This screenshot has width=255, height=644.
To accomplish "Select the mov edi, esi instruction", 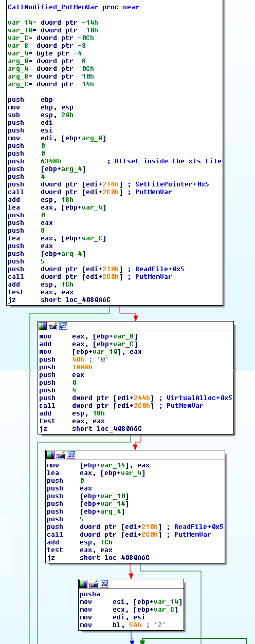I will pyautogui.click(x=113, y=617).
